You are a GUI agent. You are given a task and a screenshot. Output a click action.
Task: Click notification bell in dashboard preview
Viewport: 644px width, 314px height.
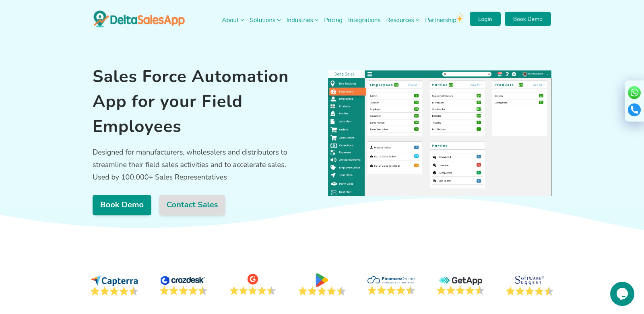click(x=500, y=74)
